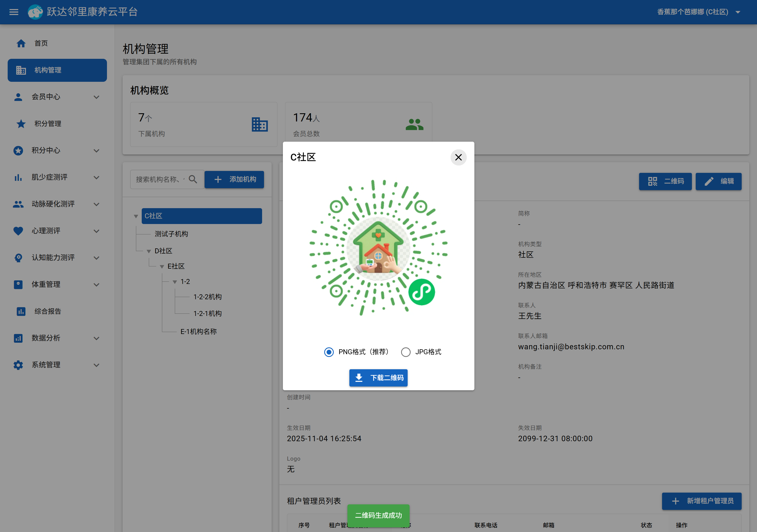Click the 系统管理 gear icon
This screenshot has width=757, height=532.
(18, 365)
